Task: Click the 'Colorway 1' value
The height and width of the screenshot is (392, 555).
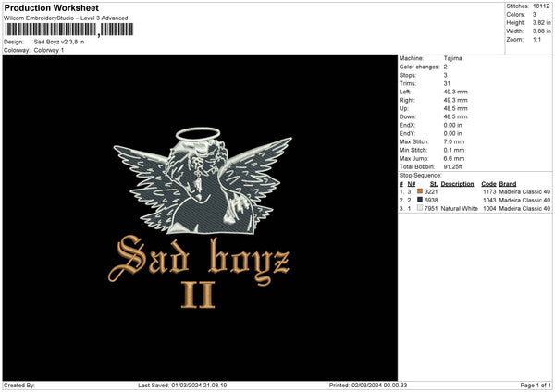Action: [x=49, y=50]
